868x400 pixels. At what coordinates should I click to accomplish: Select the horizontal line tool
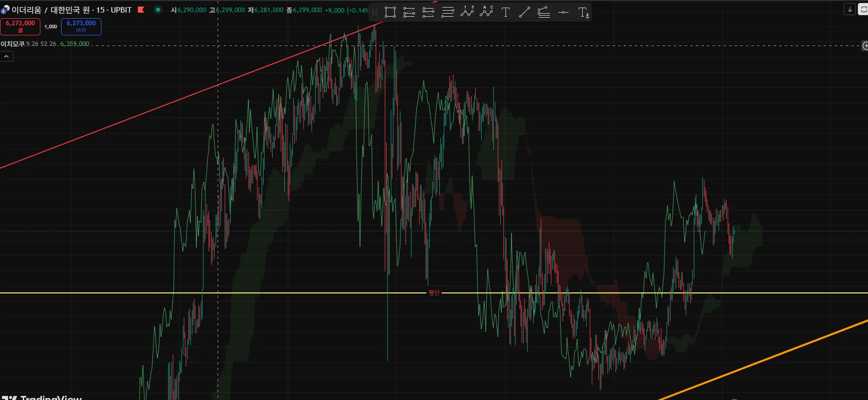coord(563,12)
